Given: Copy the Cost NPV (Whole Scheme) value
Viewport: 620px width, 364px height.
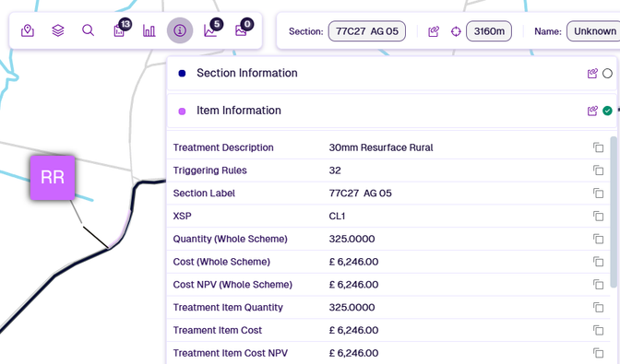Looking at the screenshot, I should (x=598, y=285).
